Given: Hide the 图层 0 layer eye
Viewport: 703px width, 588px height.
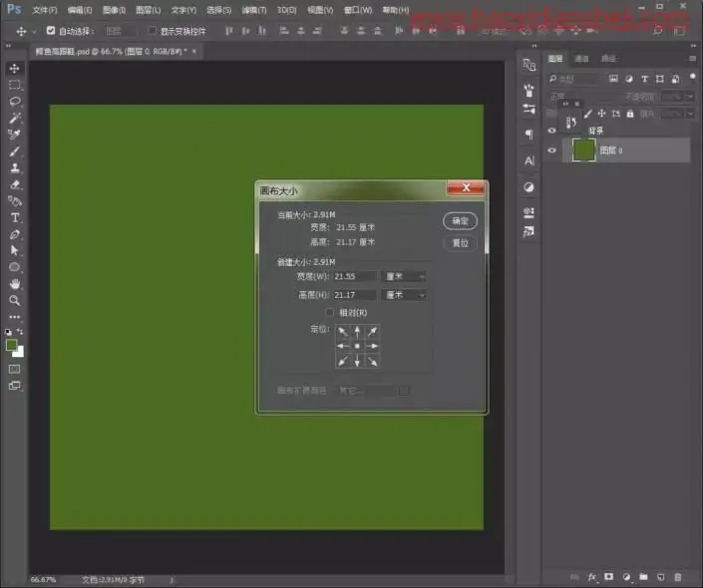Looking at the screenshot, I should 551,150.
